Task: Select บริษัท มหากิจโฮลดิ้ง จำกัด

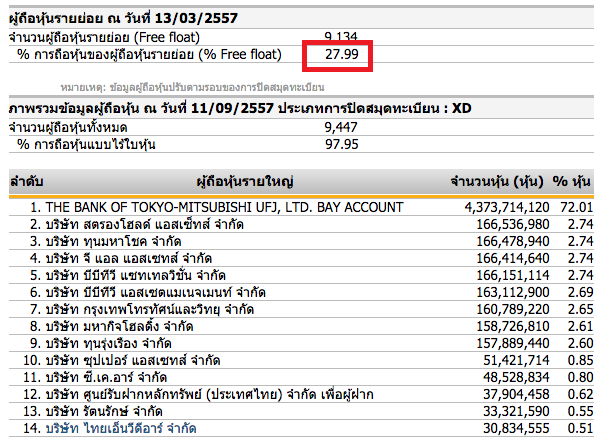Action: coord(119,326)
